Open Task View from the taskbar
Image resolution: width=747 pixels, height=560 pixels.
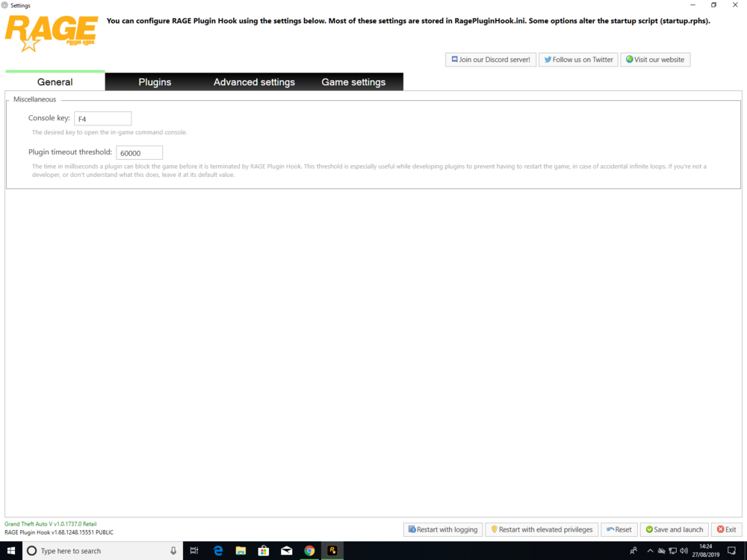point(193,550)
